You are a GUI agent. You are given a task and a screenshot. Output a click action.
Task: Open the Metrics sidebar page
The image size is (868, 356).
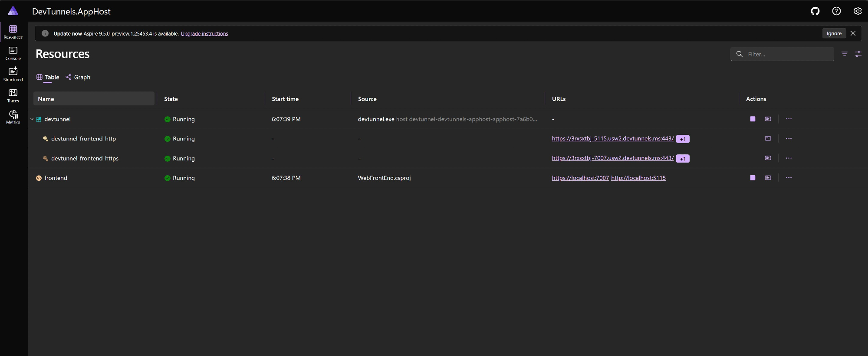13,117
